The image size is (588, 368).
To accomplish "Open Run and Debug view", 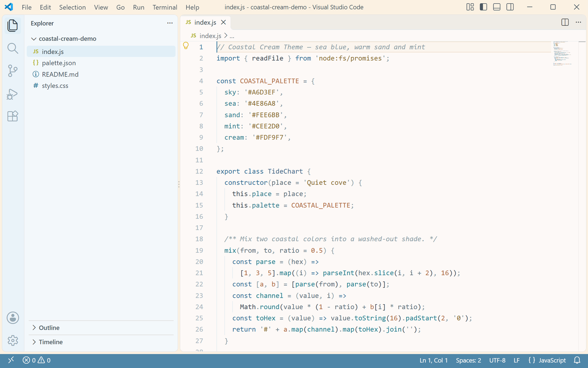I will pos(13,94).
